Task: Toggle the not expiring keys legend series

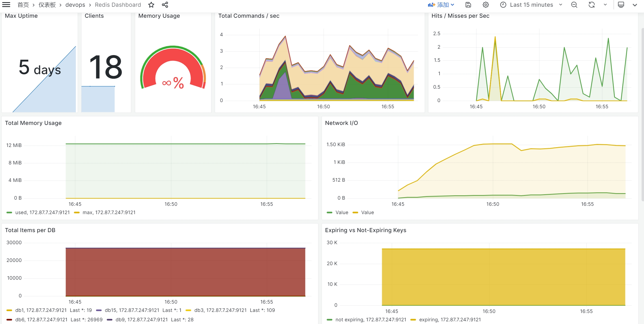Action: point(371,320)
